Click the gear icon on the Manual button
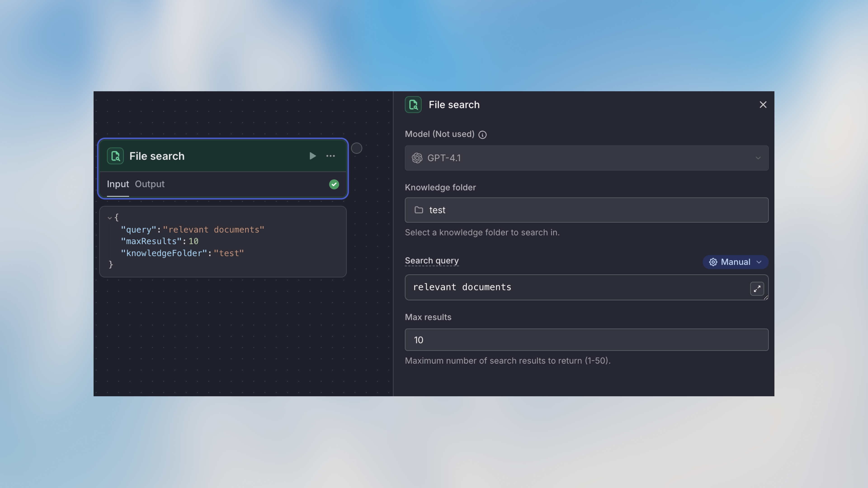868x488 pixels. pos(713,262)
